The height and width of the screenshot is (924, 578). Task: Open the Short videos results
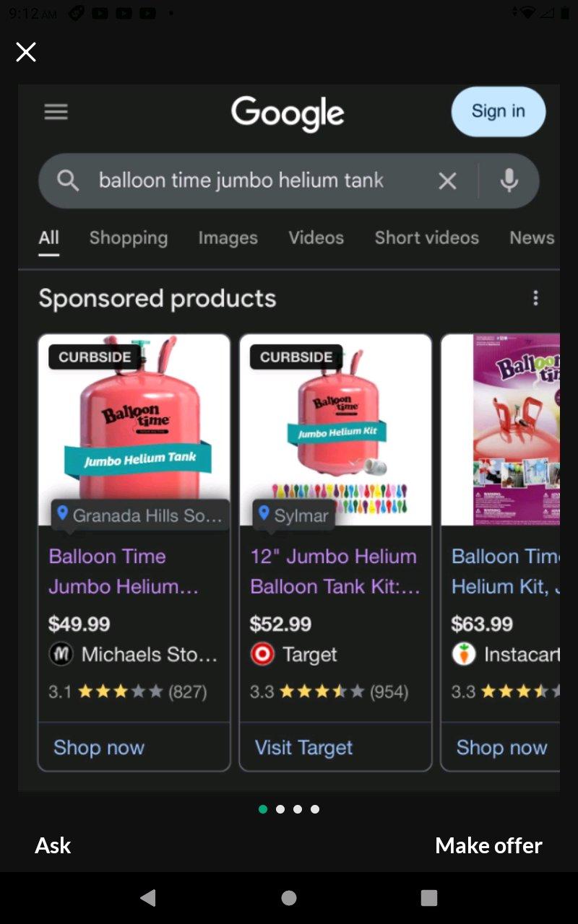tap(426, 237)
